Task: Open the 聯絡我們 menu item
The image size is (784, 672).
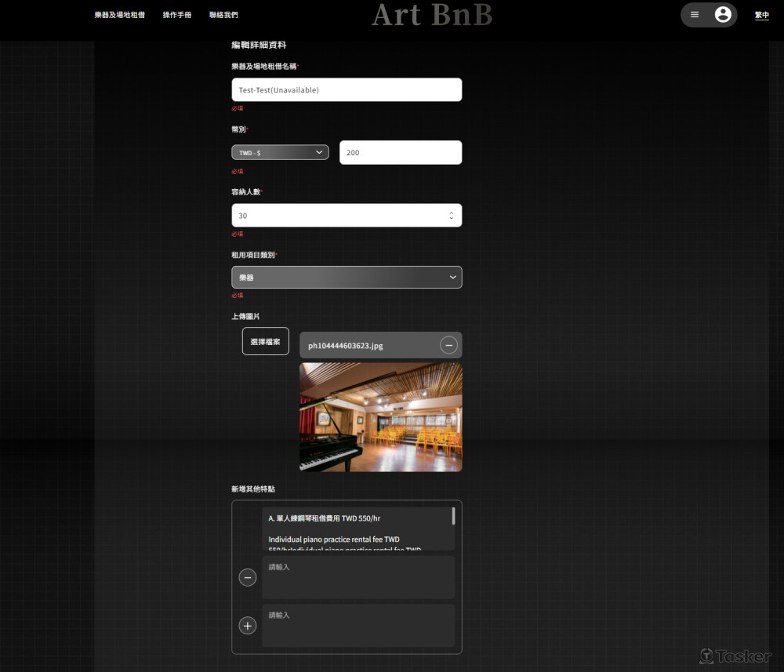Action: pyautogui.click(x=223, y=15)
